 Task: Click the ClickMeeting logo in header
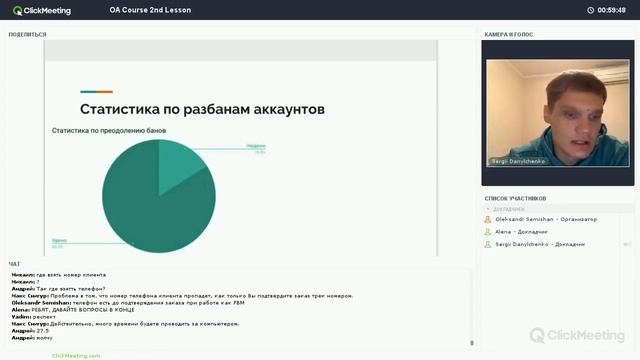point(42,10)
